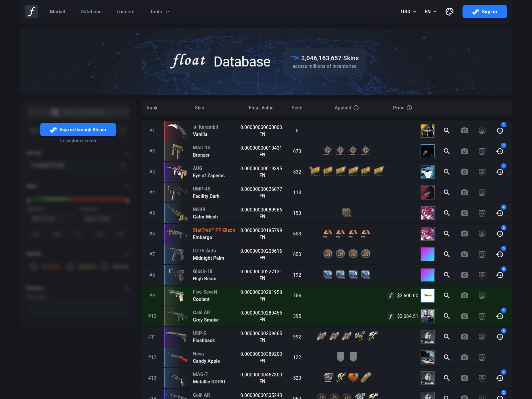
Task: Open the Loadout tab
Action: click(126, 12)
